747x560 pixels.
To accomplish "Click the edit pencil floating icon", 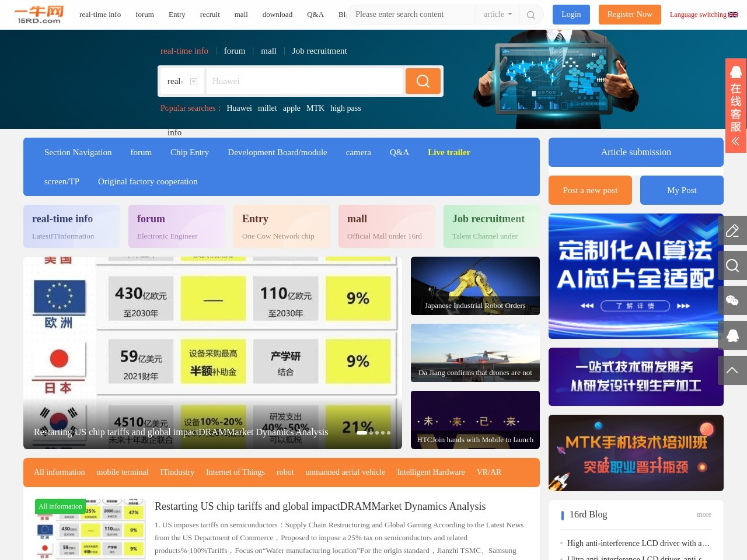I will [732, 230].
